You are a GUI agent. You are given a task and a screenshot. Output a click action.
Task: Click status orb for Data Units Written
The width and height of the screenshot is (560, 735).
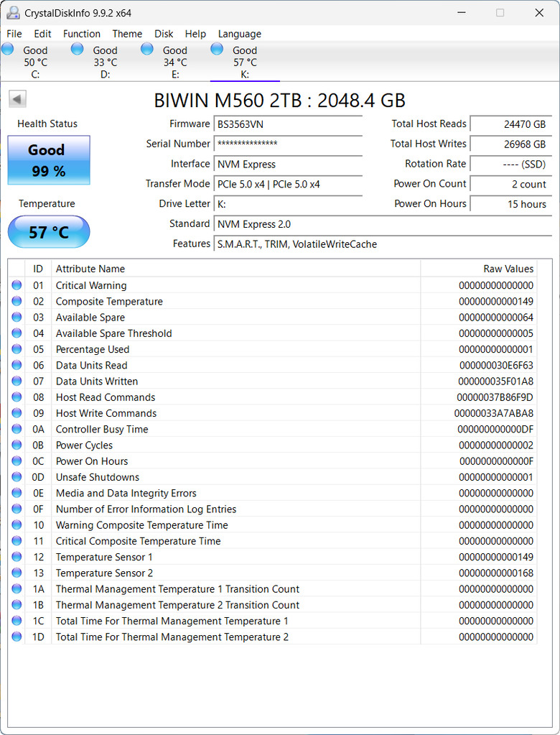[x=17, y=381]
